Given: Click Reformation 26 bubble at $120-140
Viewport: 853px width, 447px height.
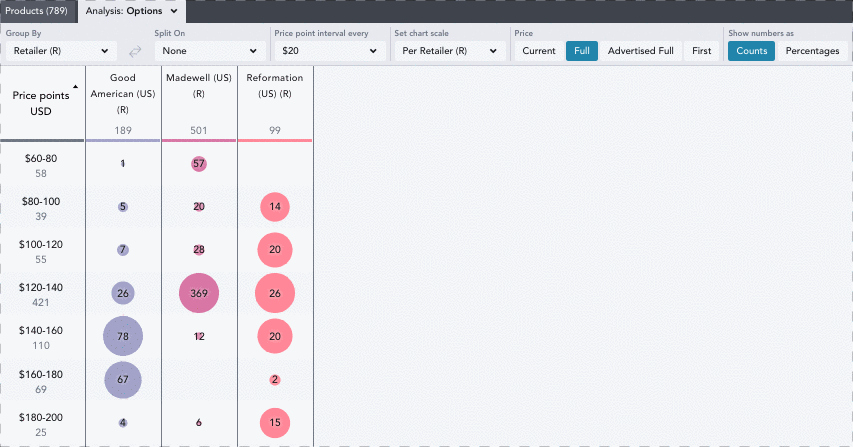Looking at the screenshot, I should (x=275, y=293).
